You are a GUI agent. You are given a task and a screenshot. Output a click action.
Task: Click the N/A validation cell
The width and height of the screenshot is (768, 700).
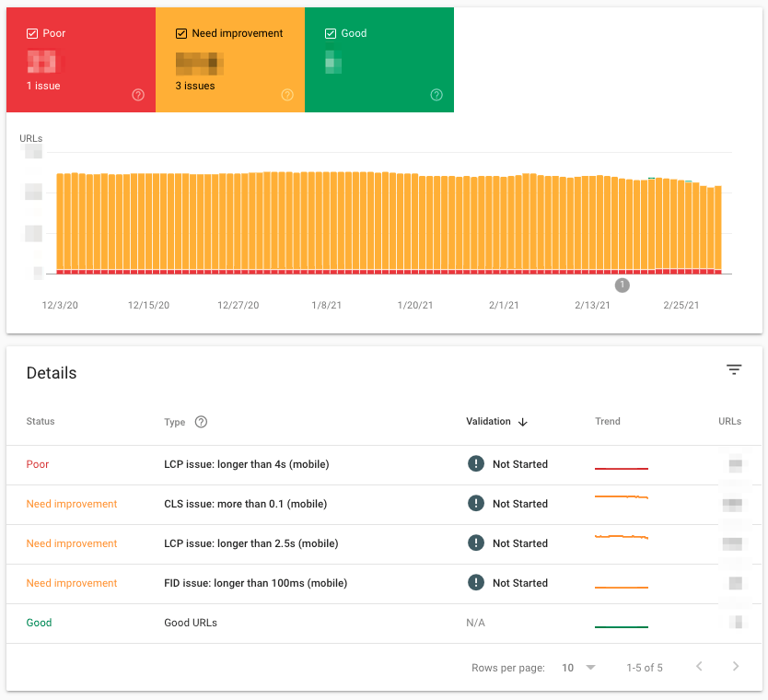click(x=475, y=623)
